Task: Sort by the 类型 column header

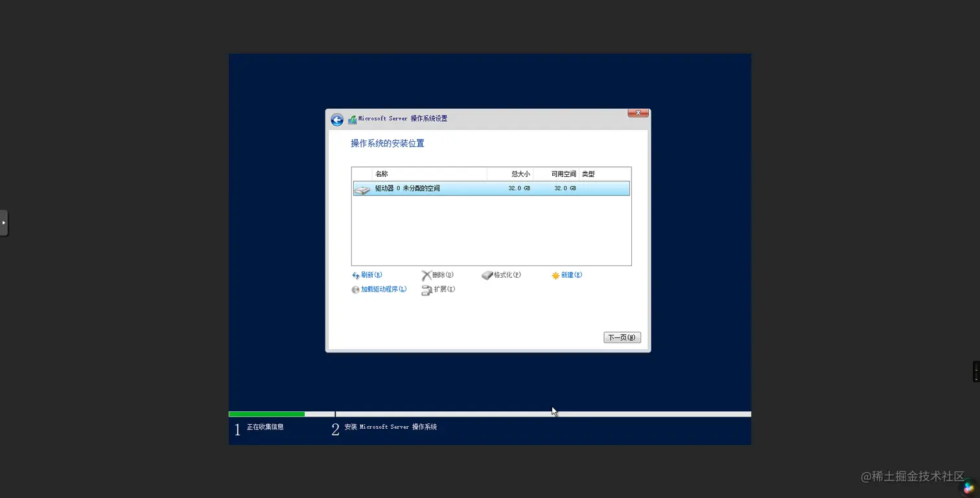Action: [605, 174]
